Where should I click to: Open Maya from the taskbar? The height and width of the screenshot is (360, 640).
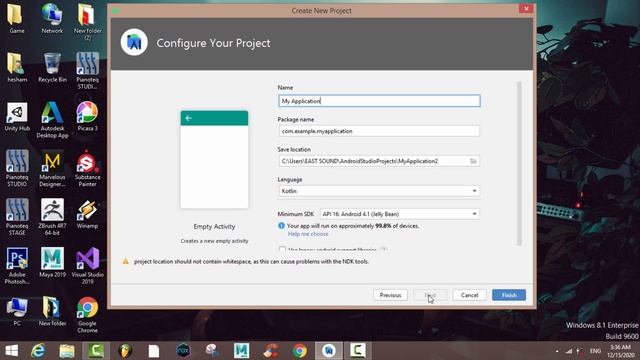[241, 351]
